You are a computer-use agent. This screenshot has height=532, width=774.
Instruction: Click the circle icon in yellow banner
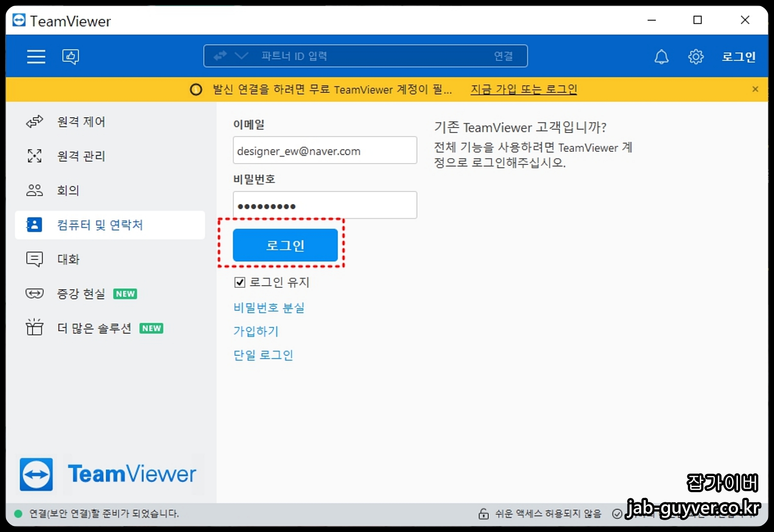click(x=196, y=90)
